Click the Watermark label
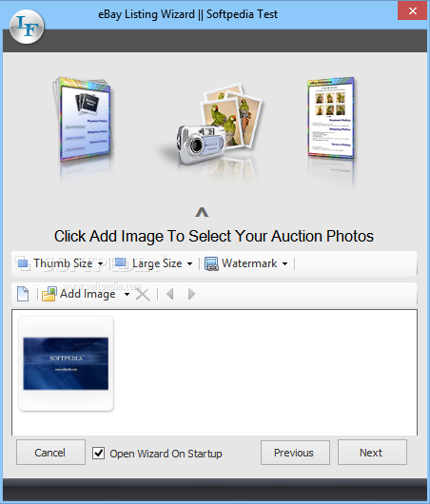 [x=249, y=263]
